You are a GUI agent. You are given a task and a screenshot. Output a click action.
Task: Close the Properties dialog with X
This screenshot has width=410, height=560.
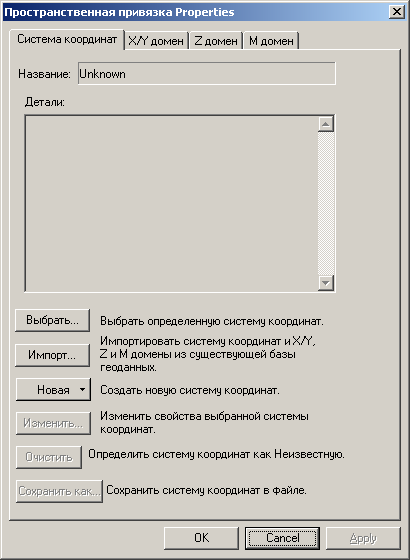point(397,12)
